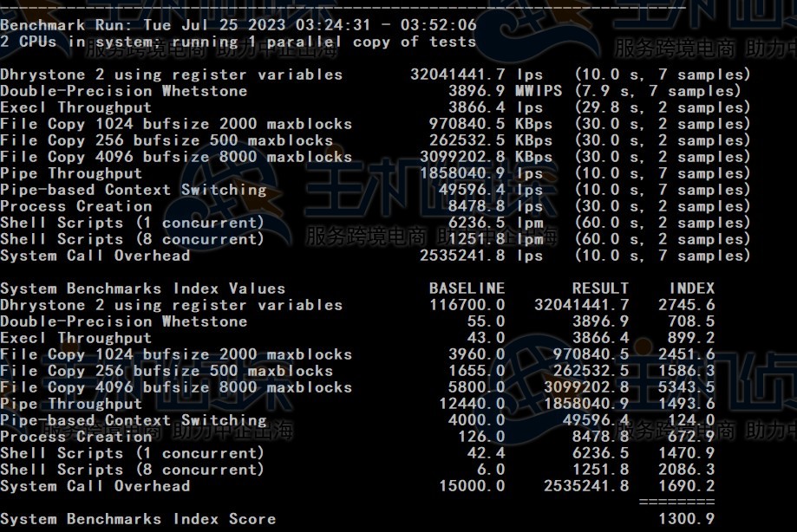Image resolution: width=797 pixels, height=532 pixels.
Task: Click the Benchmark Run timestamp line
Action: pos(238,25)
